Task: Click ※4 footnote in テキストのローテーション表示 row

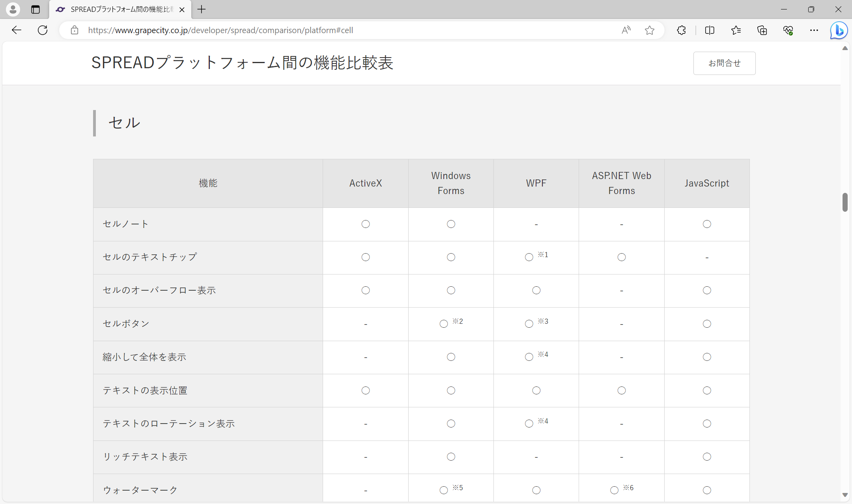Action: click(543, 421)
